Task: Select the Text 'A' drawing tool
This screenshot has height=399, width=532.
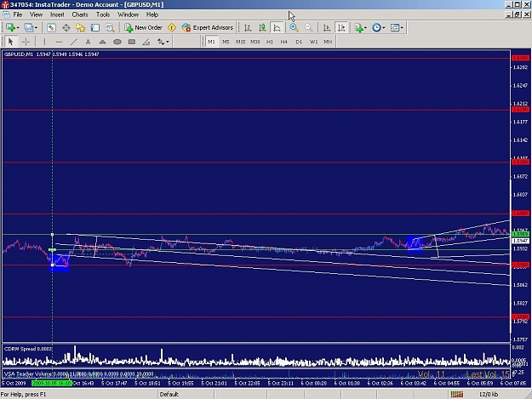Action: 88,42
